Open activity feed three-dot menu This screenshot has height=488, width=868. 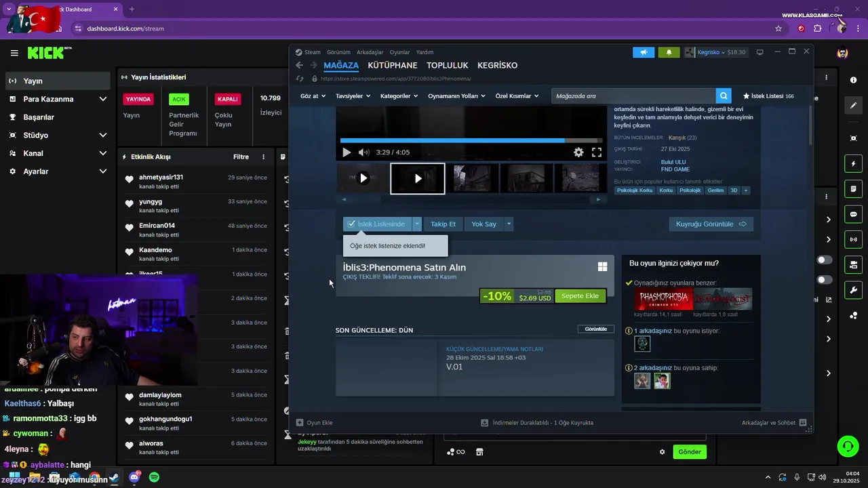(x=264, y=157)
